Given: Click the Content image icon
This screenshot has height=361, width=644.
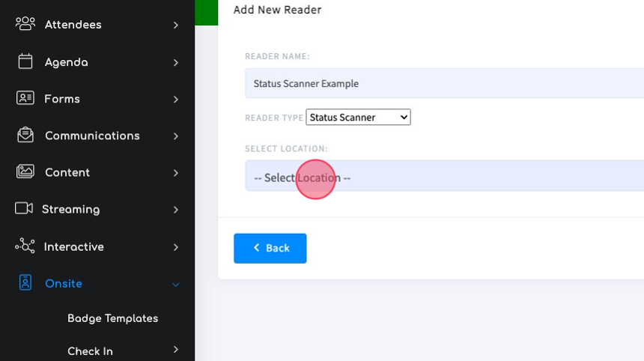Looking at the screenshot, I should tap(25, 172).
